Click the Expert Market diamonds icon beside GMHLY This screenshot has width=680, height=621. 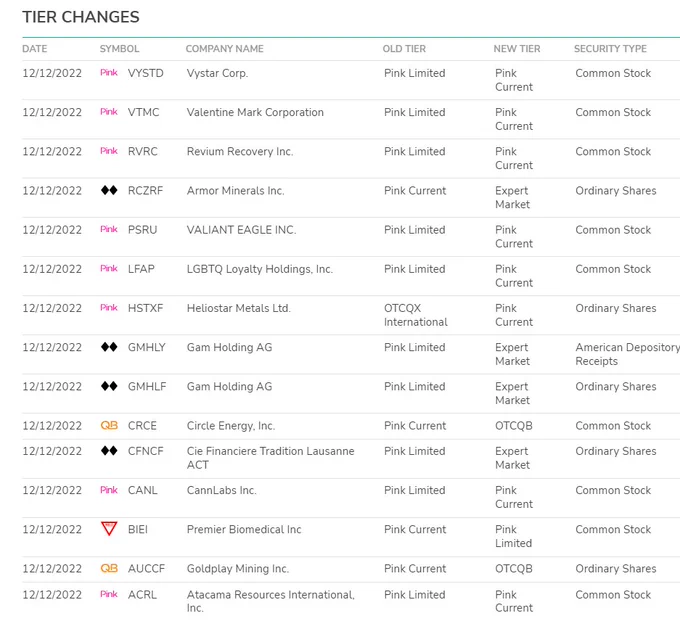click(x=109, y=346)
